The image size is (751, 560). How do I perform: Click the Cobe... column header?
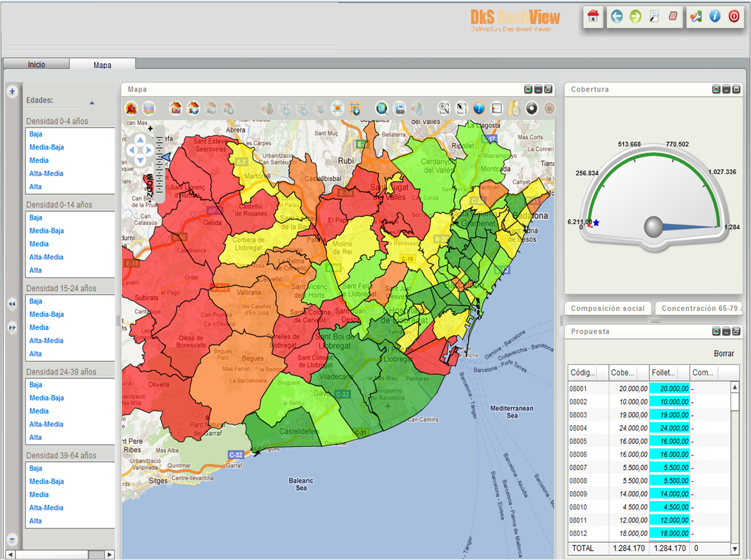(x=629, y=373)
